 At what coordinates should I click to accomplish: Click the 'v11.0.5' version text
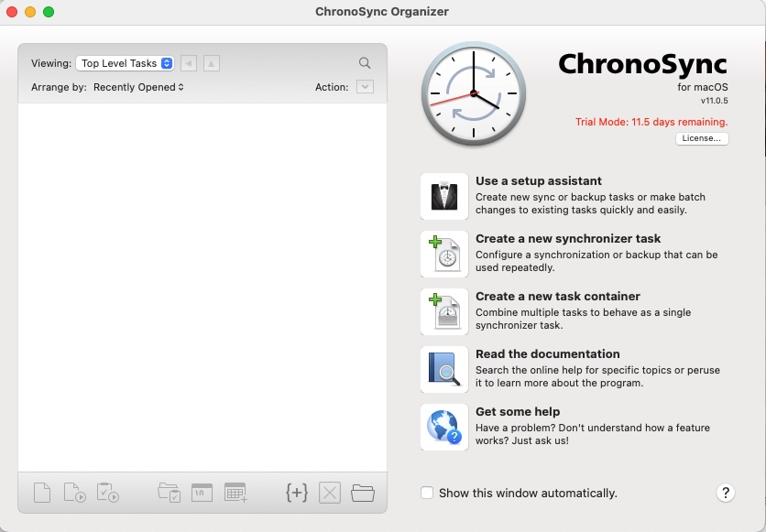coord(714,101)
